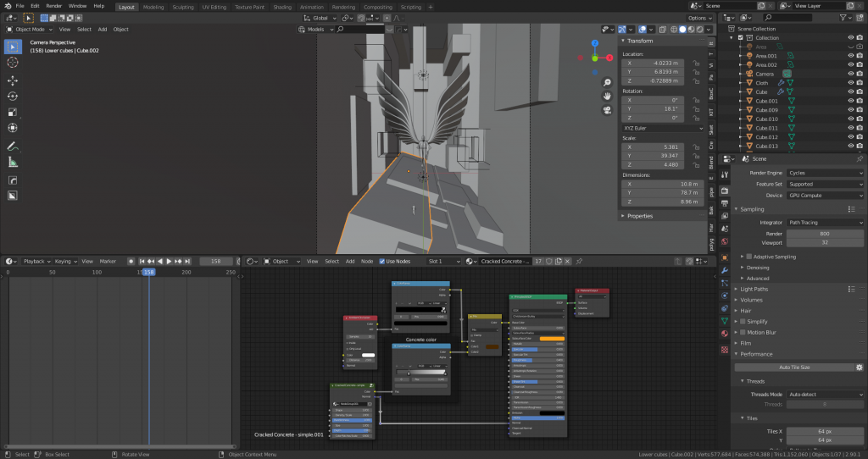Choose the Rotate tool
This screenshot has height=459, width=868.
(13, 96)
